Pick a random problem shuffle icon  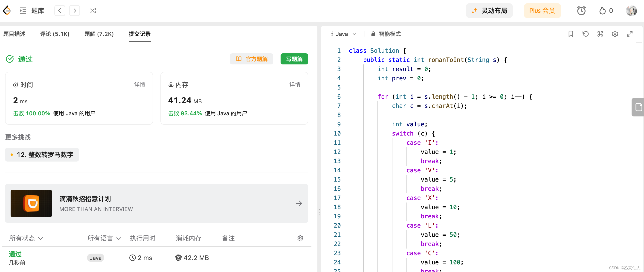point(93,11)
